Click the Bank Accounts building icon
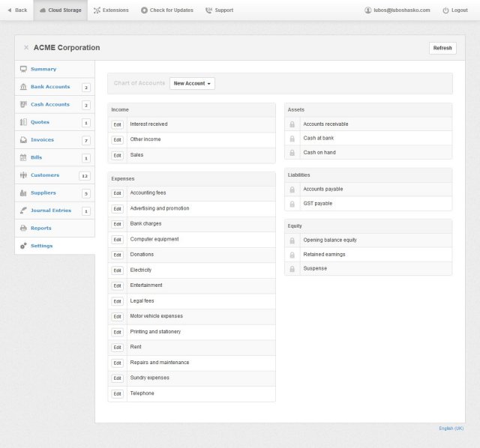 click(x=24, y=87)
